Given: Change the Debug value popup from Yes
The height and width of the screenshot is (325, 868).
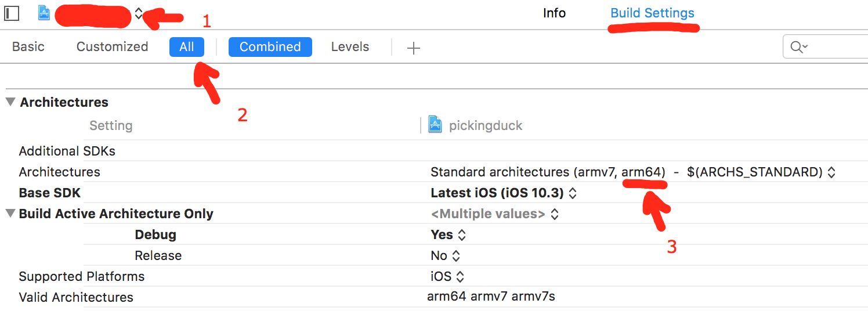Looking at the screenshot, I should [462, 235].
